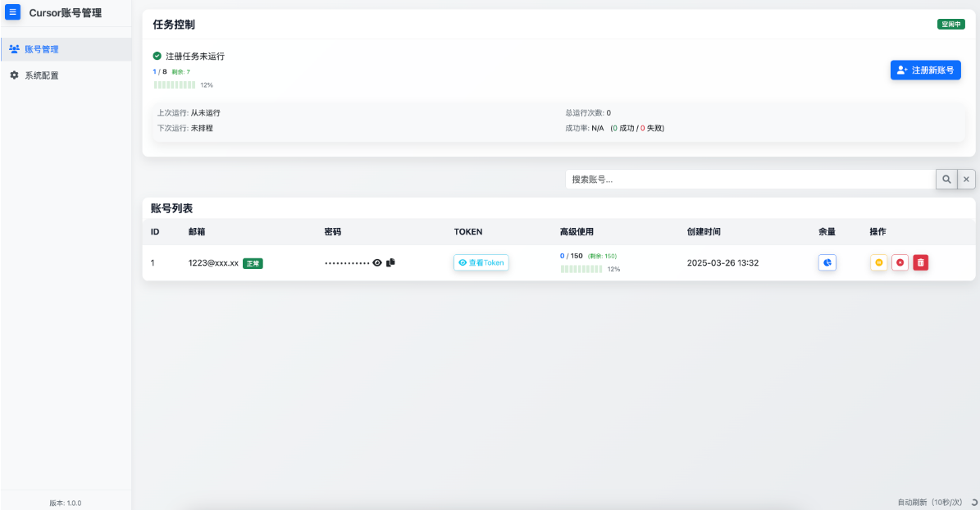Click the 密码 column header
The width and height of the screenshot is (980, 510).
333,232
